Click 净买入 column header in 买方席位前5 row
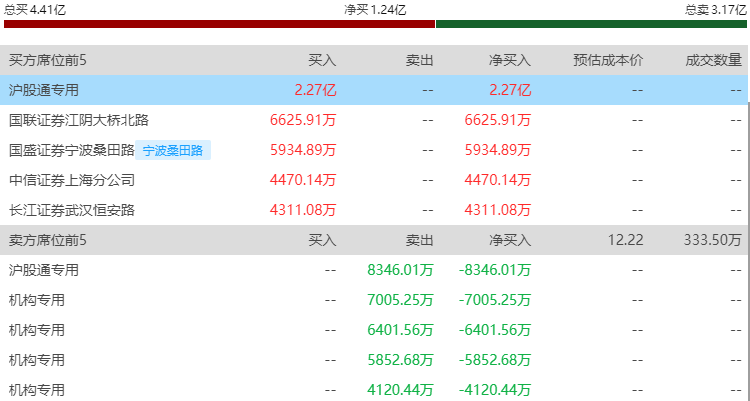The height and width of the screenshot is (401, 750). (x=510, y=60)
